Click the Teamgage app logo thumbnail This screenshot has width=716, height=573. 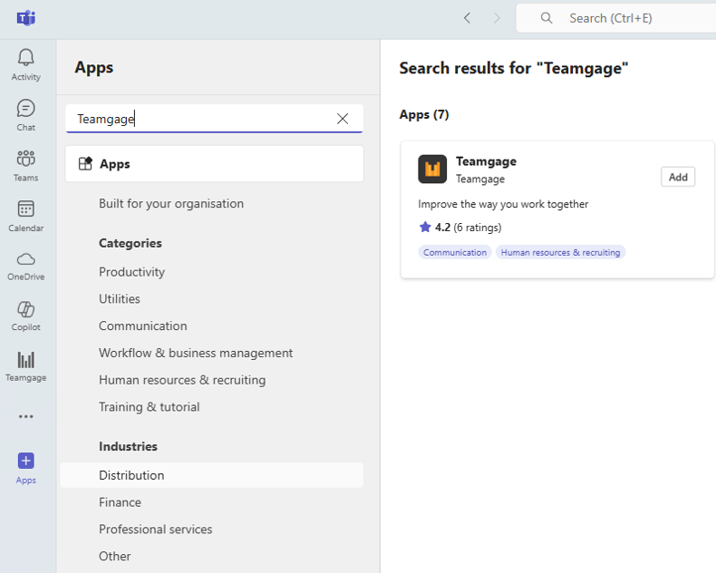tap(432, 170)
